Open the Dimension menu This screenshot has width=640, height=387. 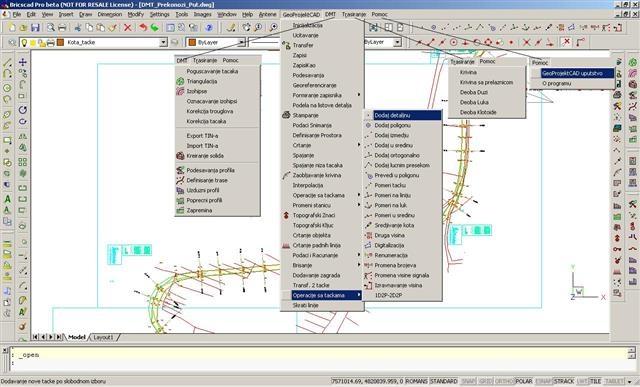pos(110,14)
